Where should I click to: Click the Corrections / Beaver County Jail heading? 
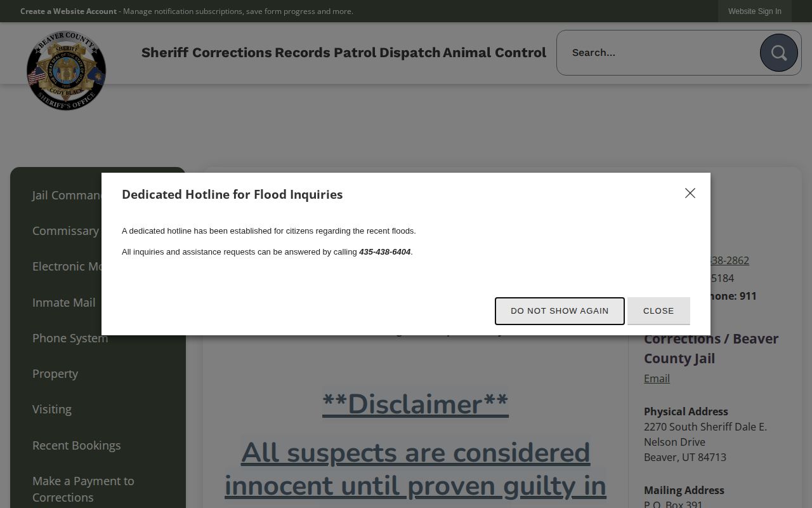click(711, 349)
